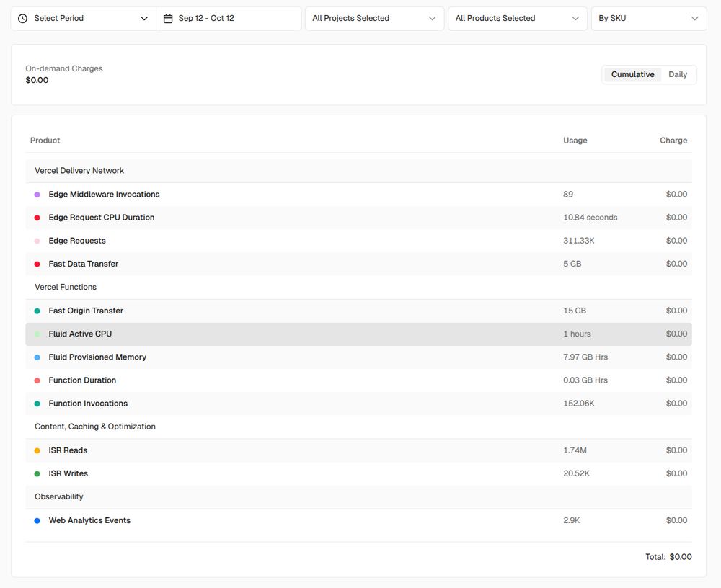Image resolution: width=721 pixels, height=588 pixels.
Task: Select the ISR Reads row label
Action: click(68, 450)
